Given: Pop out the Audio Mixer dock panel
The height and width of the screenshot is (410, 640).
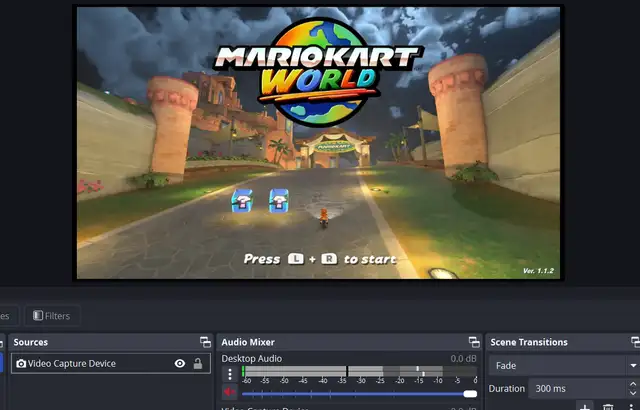Looking at the screenshot, I should click(x=474, y=342).
